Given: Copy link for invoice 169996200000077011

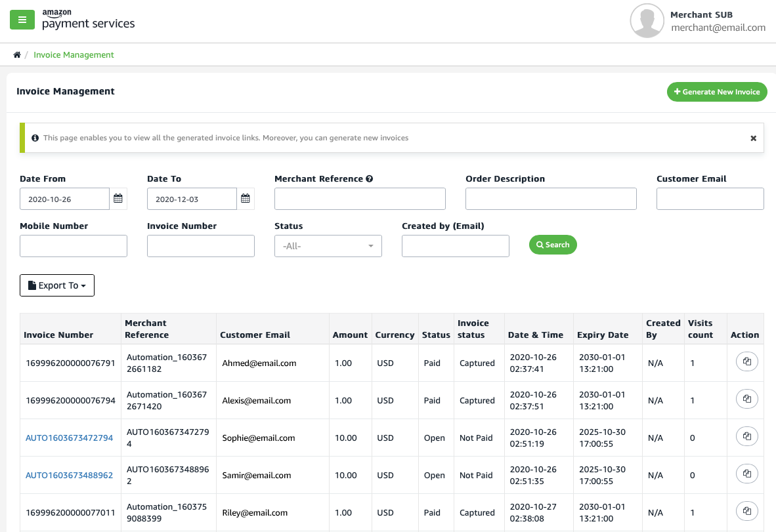Looking at the screenshot, I should tap(746, 510).
